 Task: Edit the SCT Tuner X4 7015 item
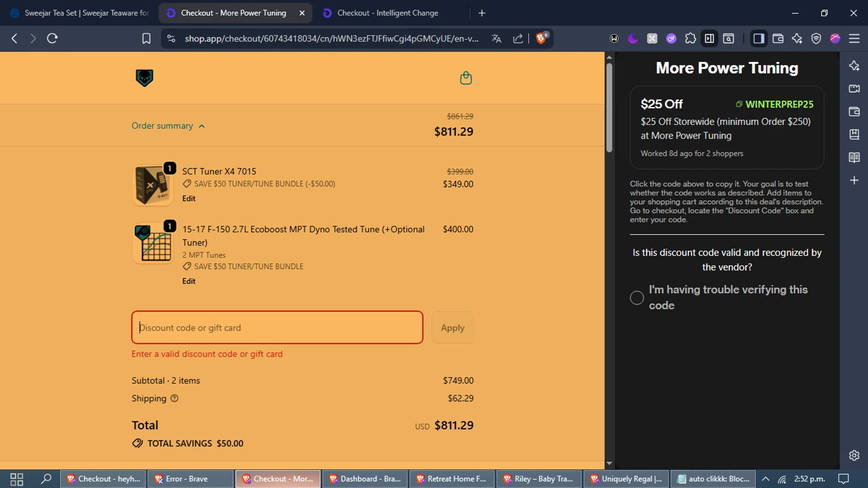(189, 199)
